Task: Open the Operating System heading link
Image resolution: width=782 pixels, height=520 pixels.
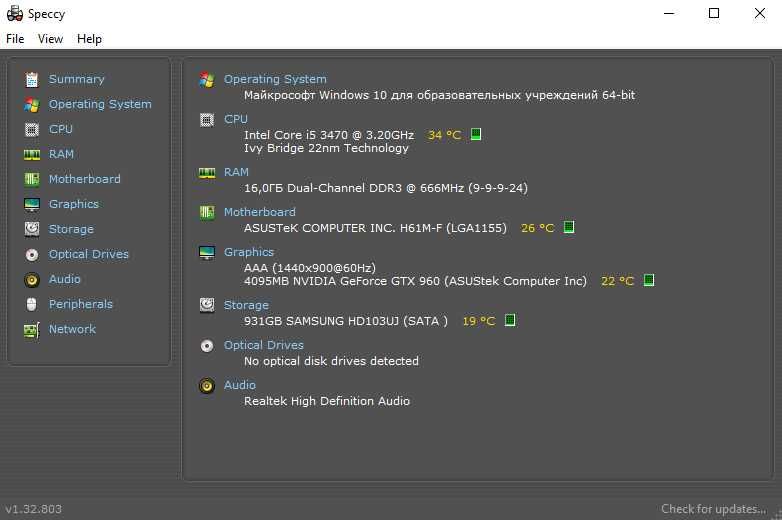Action: pos(275,79)
